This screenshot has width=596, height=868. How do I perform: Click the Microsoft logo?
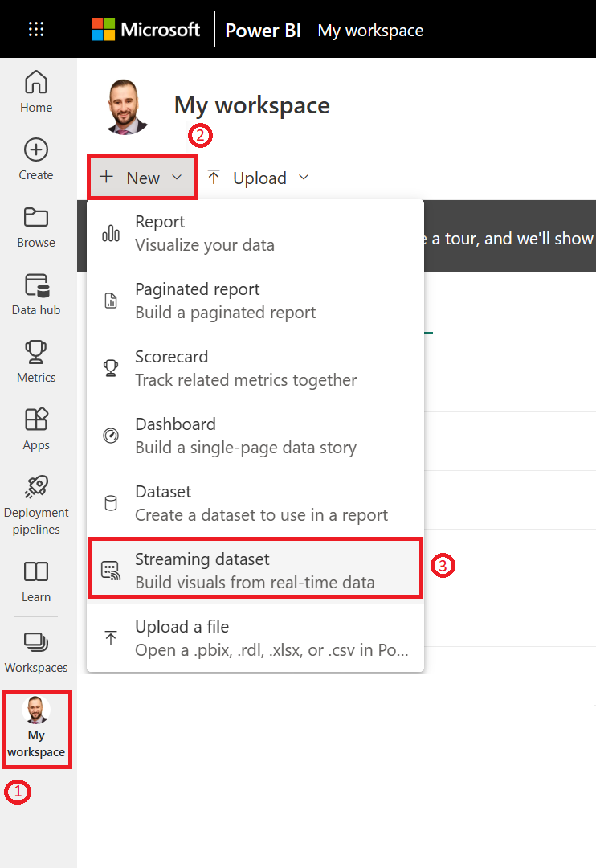click(145, 30)
